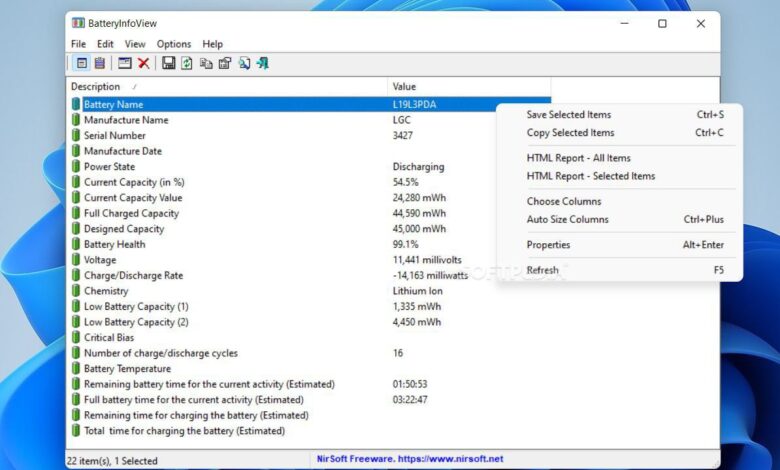
Task: Click the floppy disk Save icon
Action: click(169, 63)
